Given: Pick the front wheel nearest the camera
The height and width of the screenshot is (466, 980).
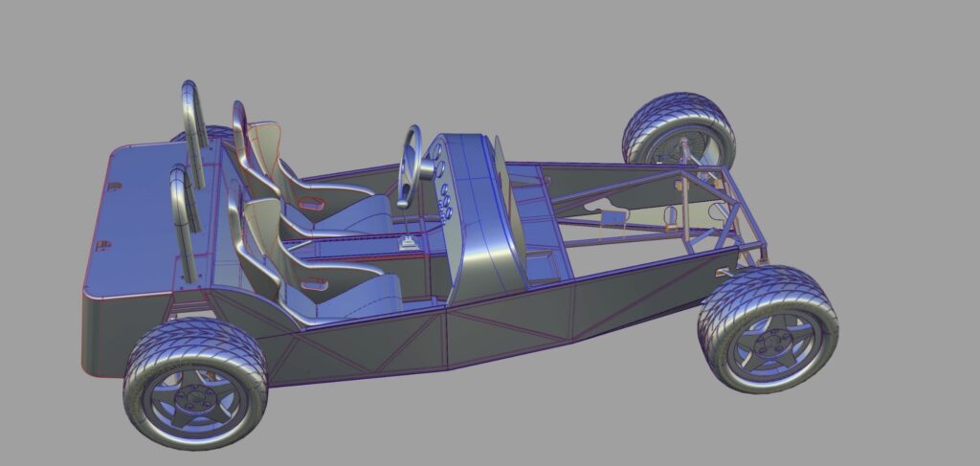Looking at the screenshot, I should click(x=768, y=329).
